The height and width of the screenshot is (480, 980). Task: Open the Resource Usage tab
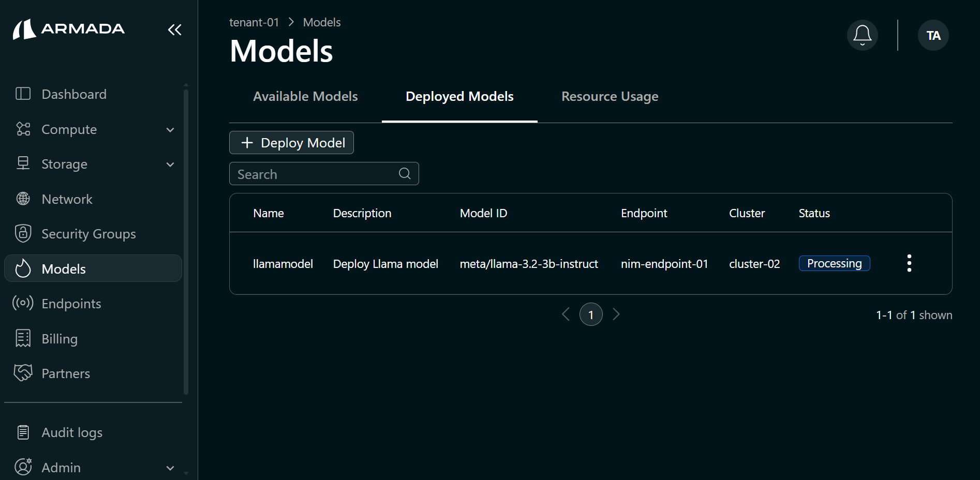click(x=610, y=97)
